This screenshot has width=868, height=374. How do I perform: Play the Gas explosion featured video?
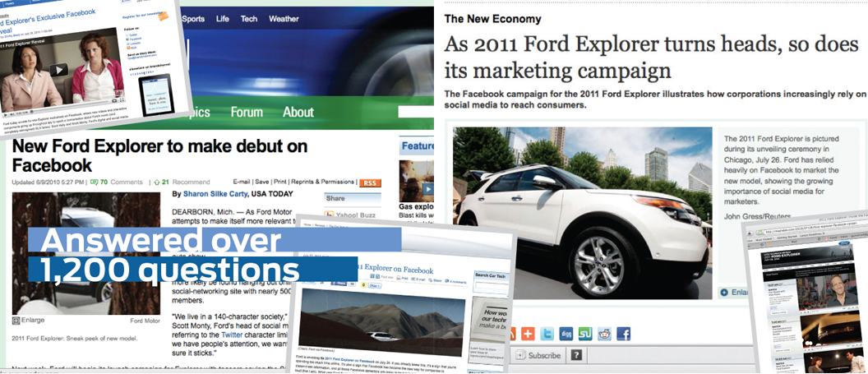(428, 189)
